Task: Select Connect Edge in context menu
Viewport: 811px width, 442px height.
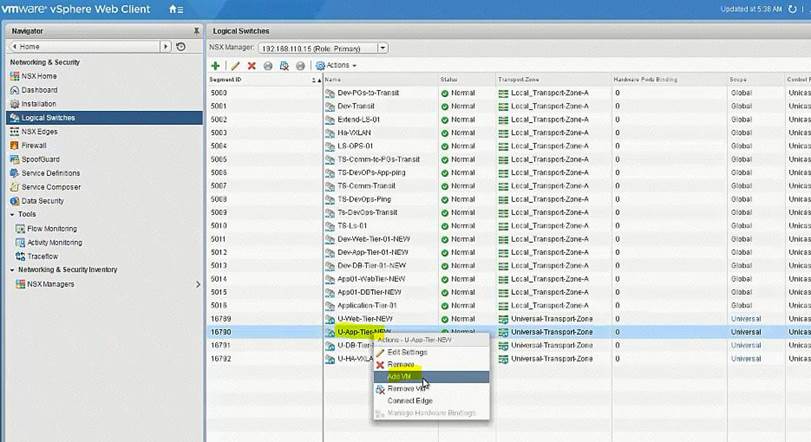Action: 408,401
